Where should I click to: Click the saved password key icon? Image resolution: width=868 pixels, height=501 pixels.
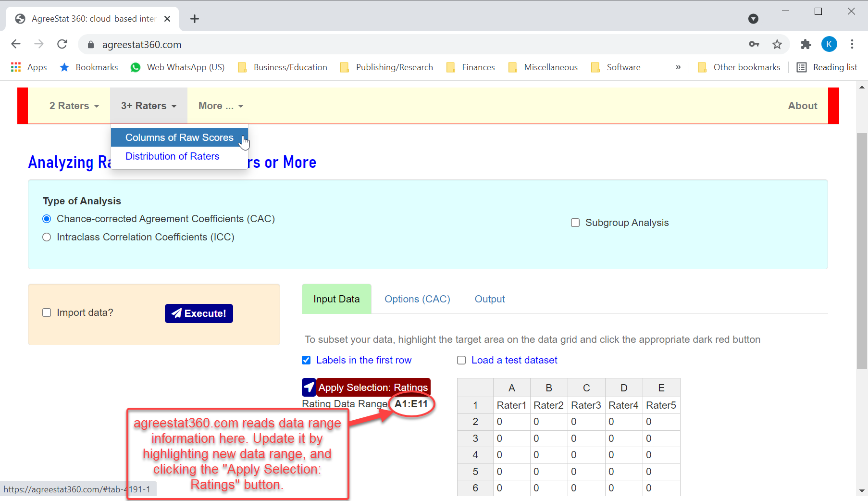pos(754,44)
